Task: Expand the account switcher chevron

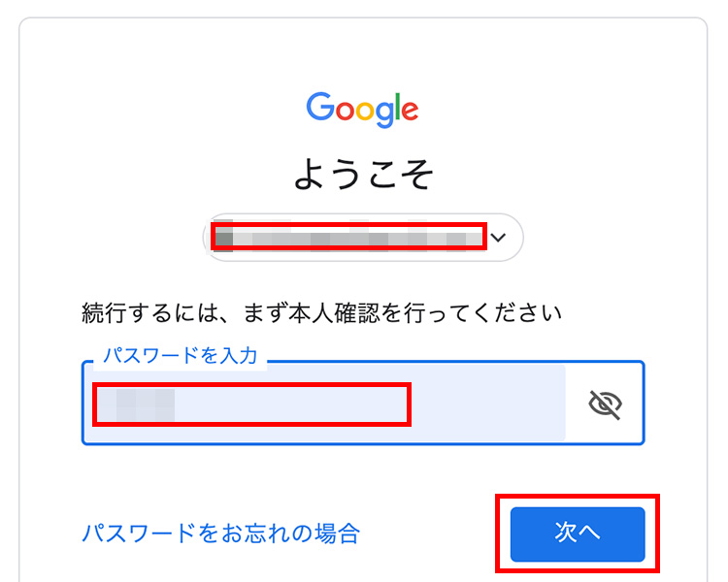Action: tap(498, 238)
